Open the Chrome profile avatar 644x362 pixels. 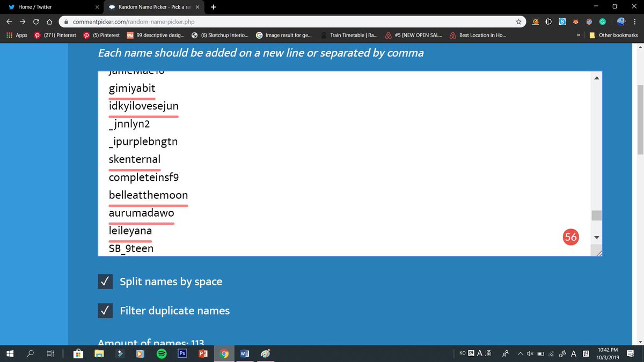coord(621,22)
